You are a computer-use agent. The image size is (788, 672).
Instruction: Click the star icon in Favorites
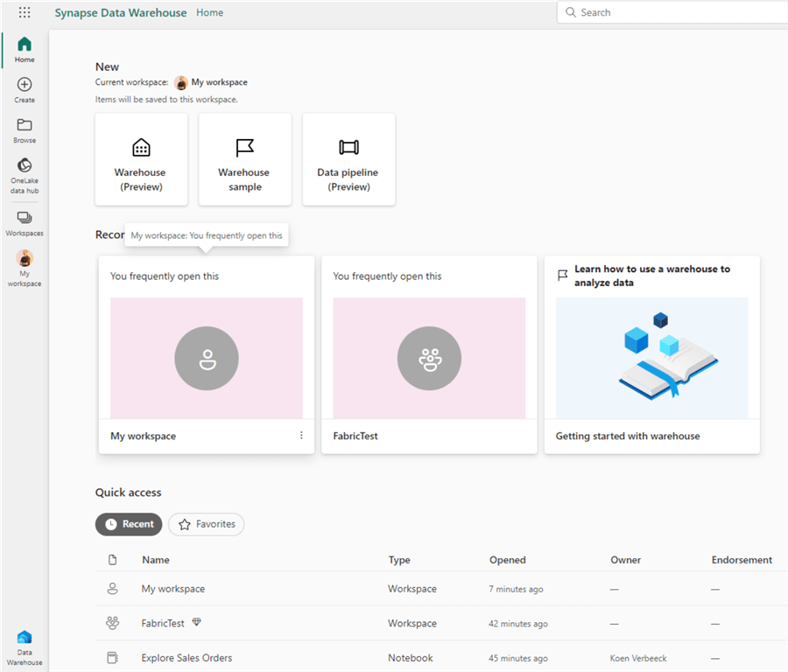185,524
